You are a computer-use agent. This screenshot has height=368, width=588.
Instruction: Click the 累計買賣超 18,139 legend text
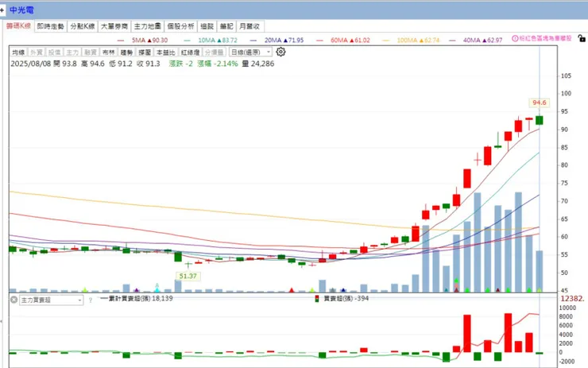pos(141,299)
